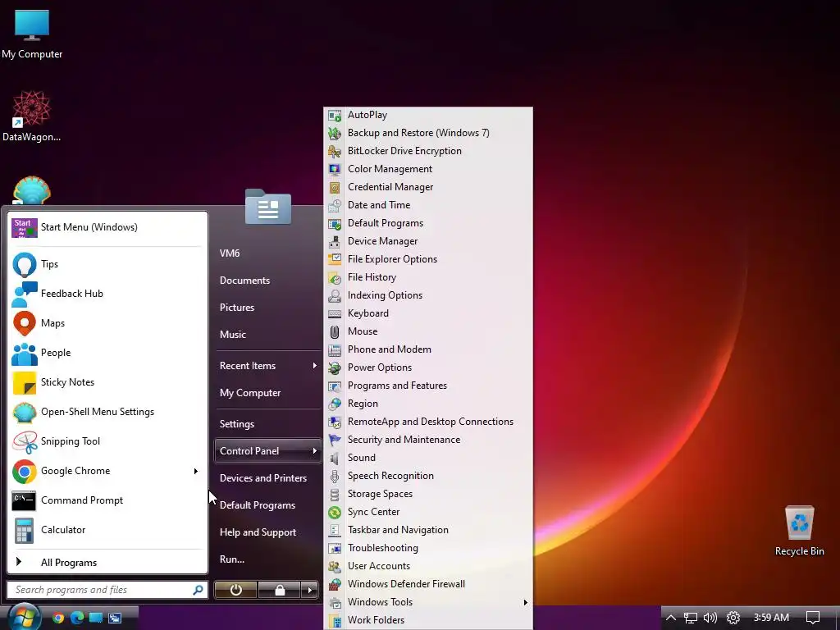Launch Sticky Notes

(107, 382)
